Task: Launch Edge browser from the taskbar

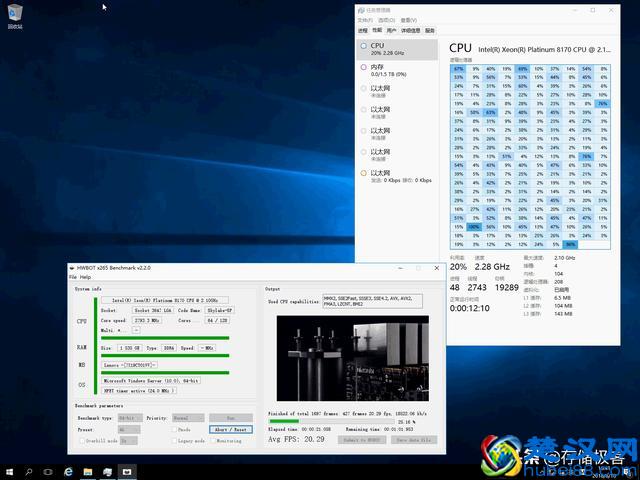Action: [70, 471]
